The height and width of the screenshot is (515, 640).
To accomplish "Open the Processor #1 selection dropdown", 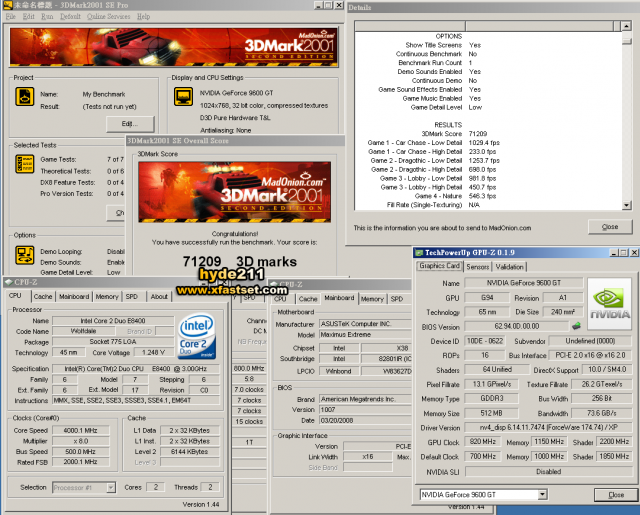I will pos(84,487).
